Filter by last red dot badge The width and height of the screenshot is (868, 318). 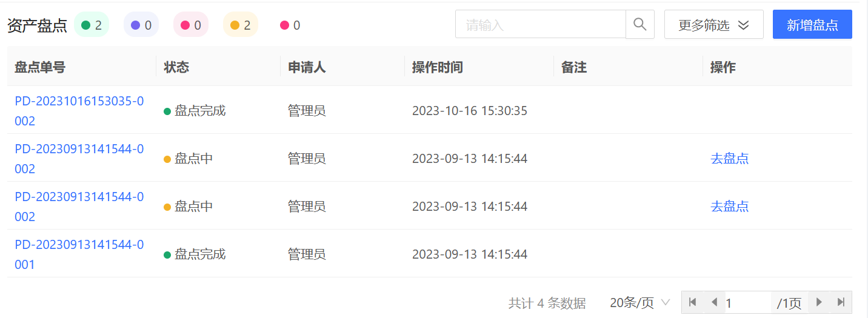point(290,25)
